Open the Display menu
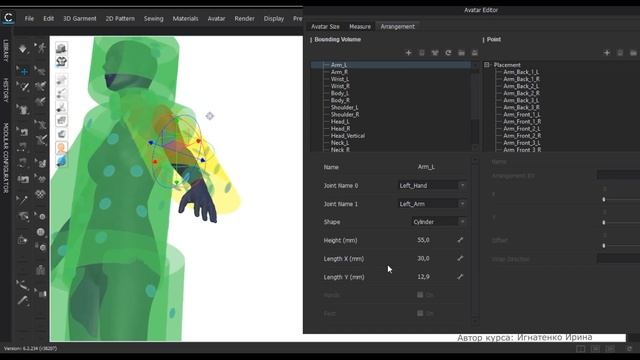The image size is (640, 360). (x=274, y=18)
